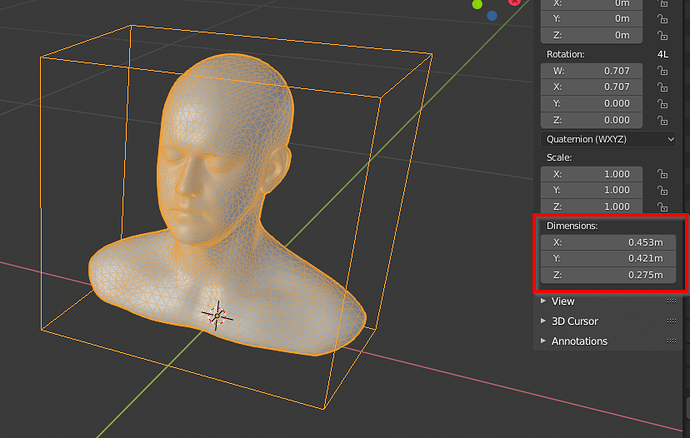The height and width of the screenshot is (438, 690).
Task: Click the Dimensions X field 0.453m
Action: (x=609, y=242)
